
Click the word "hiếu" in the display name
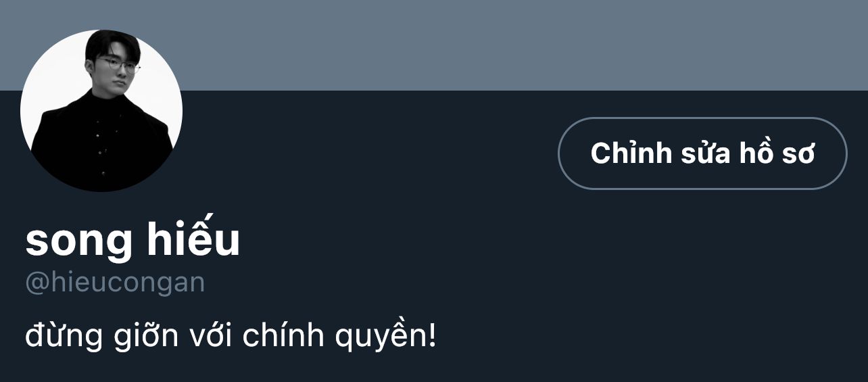click(x=193, y=241)
